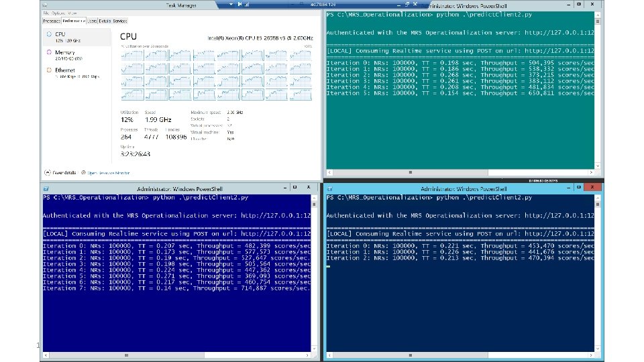644x362 pixels.
Task: Click Iteration 2 line in bottom-right PowerShell
Action: coord(460,257)
